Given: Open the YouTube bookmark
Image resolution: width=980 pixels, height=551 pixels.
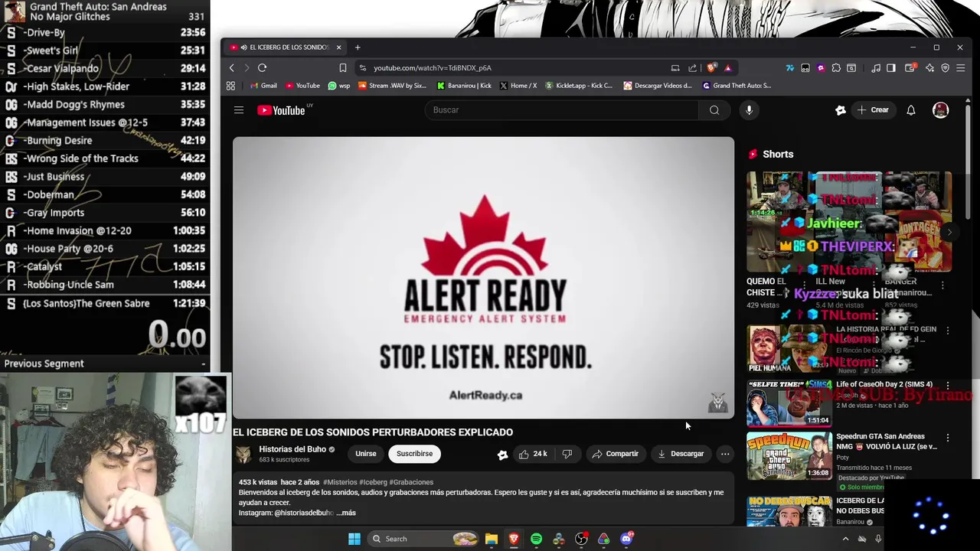Looking at the screenshot, I should coord(302,86).
